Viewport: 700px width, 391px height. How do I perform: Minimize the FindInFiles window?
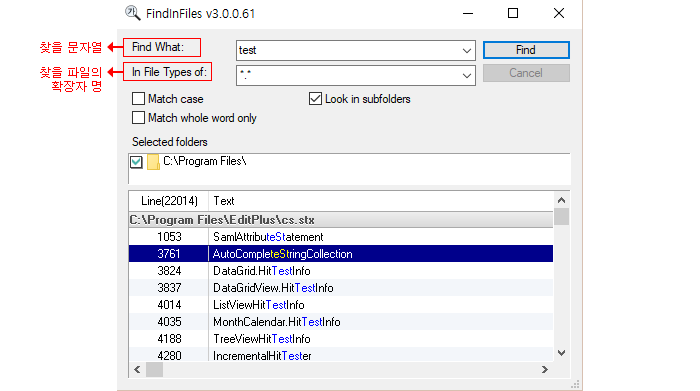[468, 13]
